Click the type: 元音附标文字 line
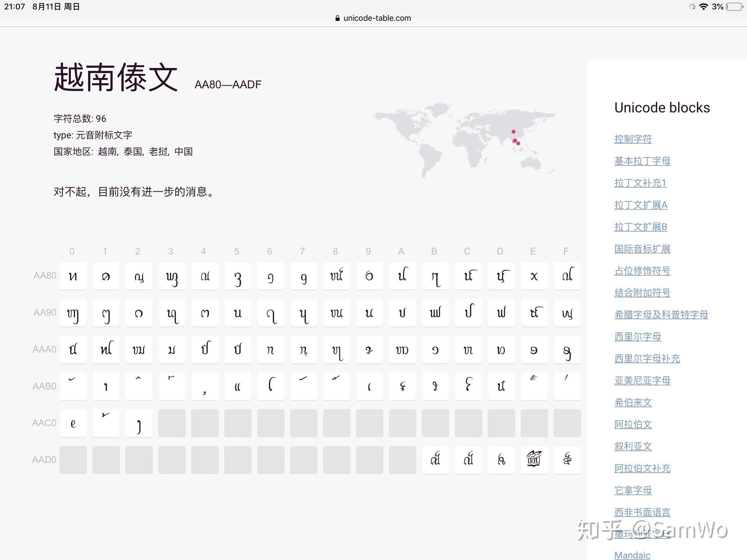 click(93, 135)
